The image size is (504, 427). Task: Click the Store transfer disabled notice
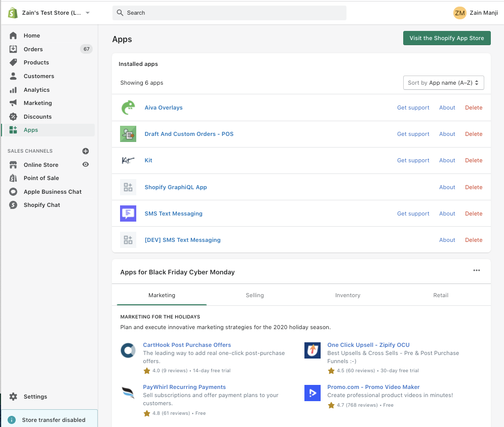tap(50, 419)
